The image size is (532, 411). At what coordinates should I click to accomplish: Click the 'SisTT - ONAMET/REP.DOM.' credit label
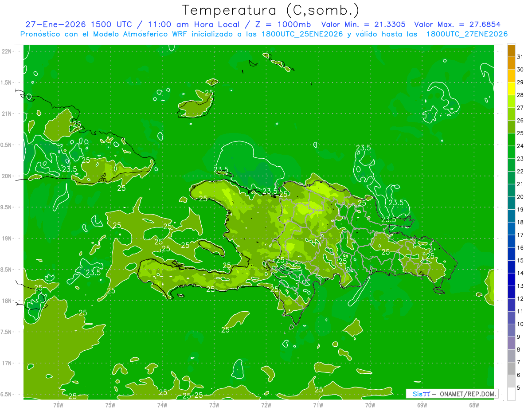click(x=452, y=394)
